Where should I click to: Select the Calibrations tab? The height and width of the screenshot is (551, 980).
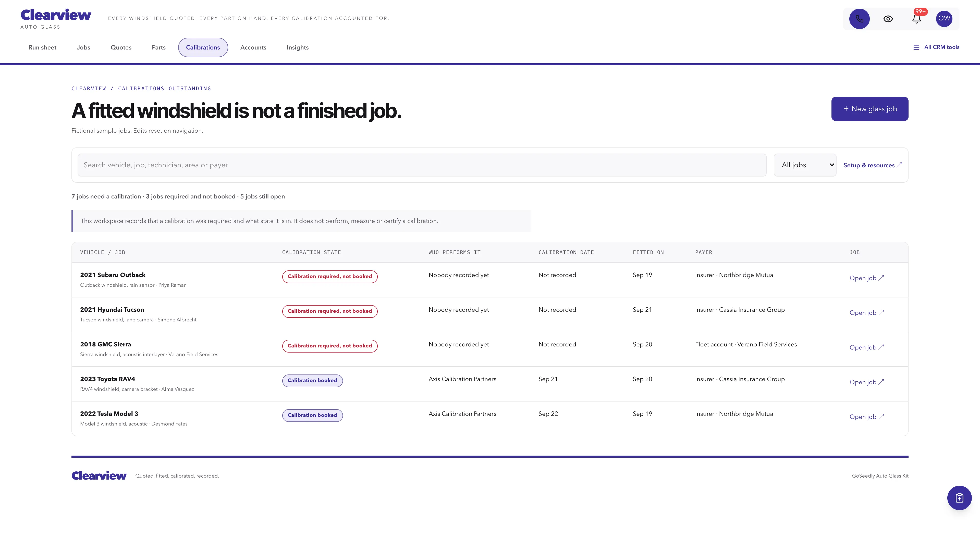point(203,47)
